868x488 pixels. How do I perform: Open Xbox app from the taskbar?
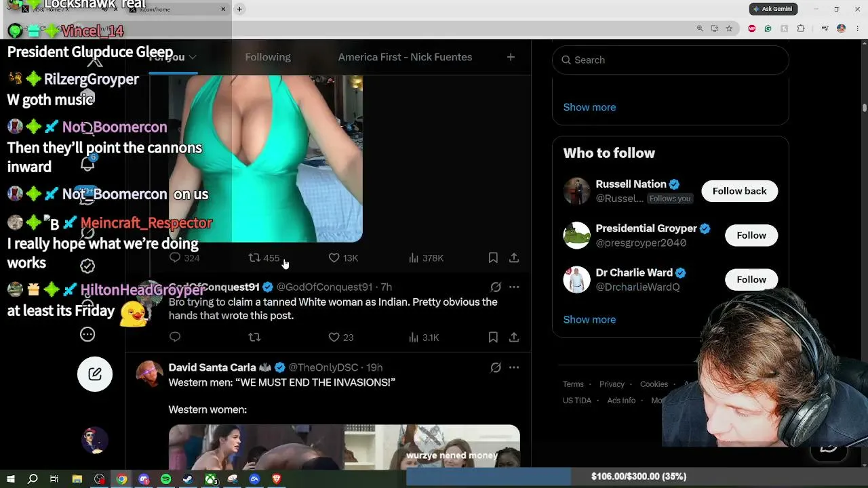click(x=212, y=479)
